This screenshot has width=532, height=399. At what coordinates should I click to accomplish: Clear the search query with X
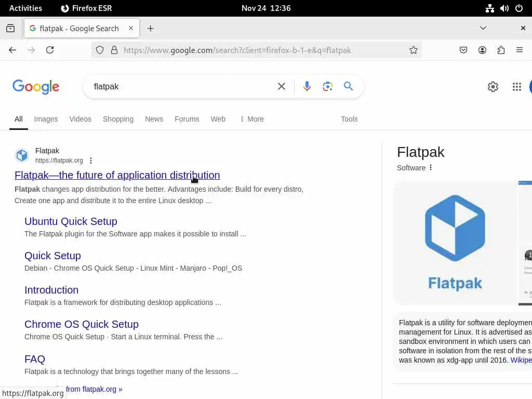(x=281, y=87)
